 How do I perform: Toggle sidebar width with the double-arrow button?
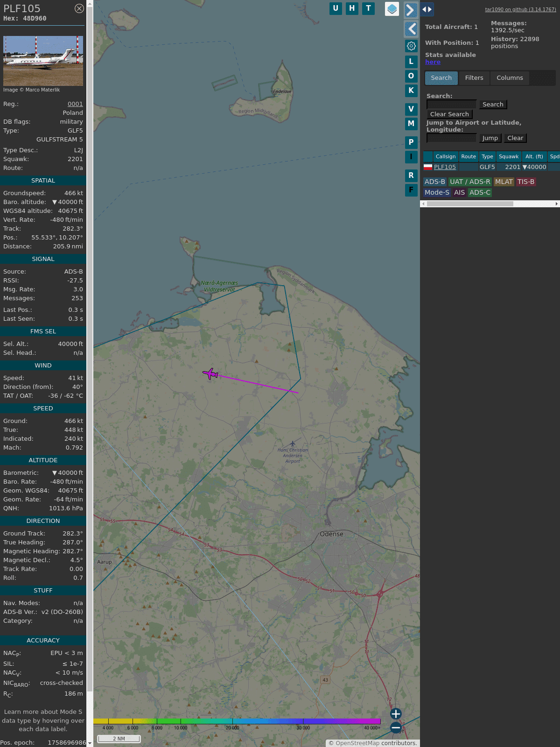pyautogui.click(x=427, y=9)
